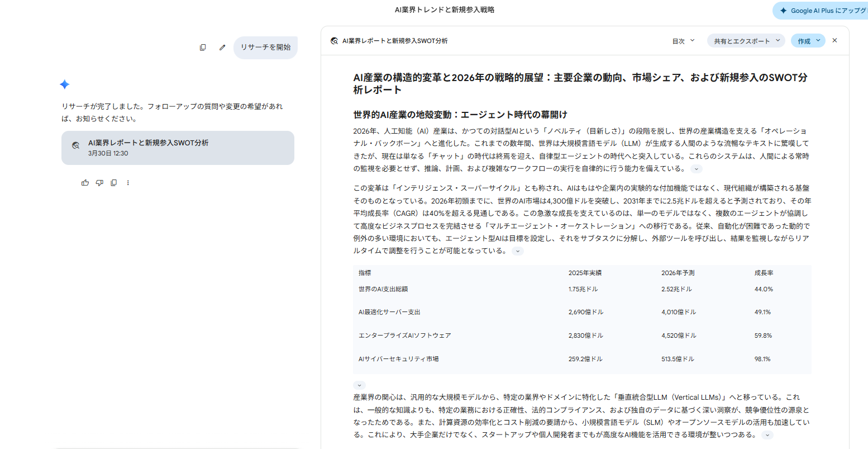868x449 pixels.
Task: Click the copy prompt icon beside リサーチを開始
Action: click(203, 48)
